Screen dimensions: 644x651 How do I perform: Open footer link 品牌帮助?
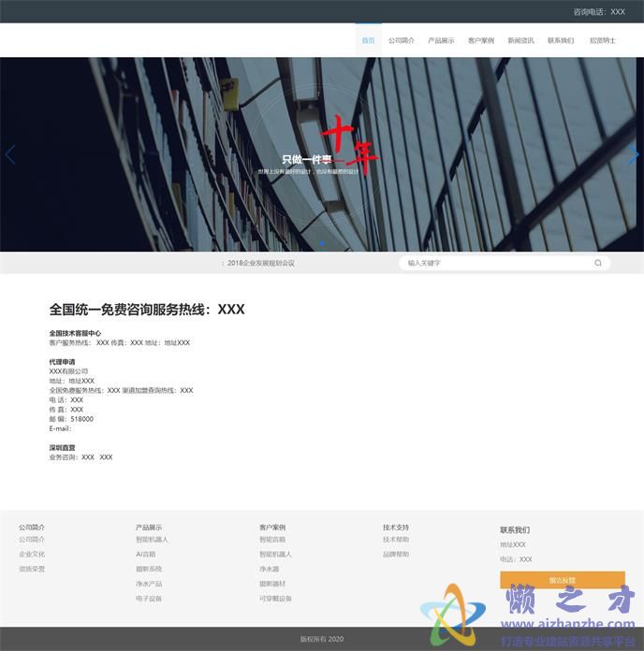click(396, 555)
